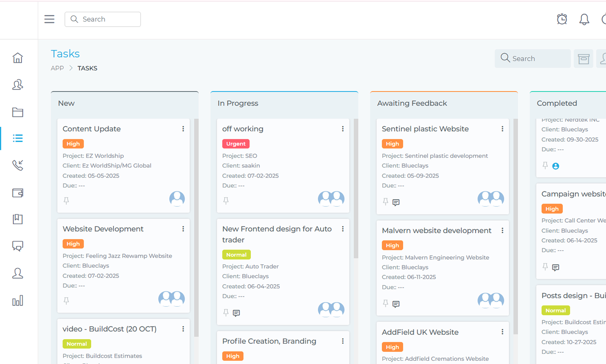This screenshot has width=606, height=364.
Task: Click the archive box icon beside search
Action: coord(583,59)
